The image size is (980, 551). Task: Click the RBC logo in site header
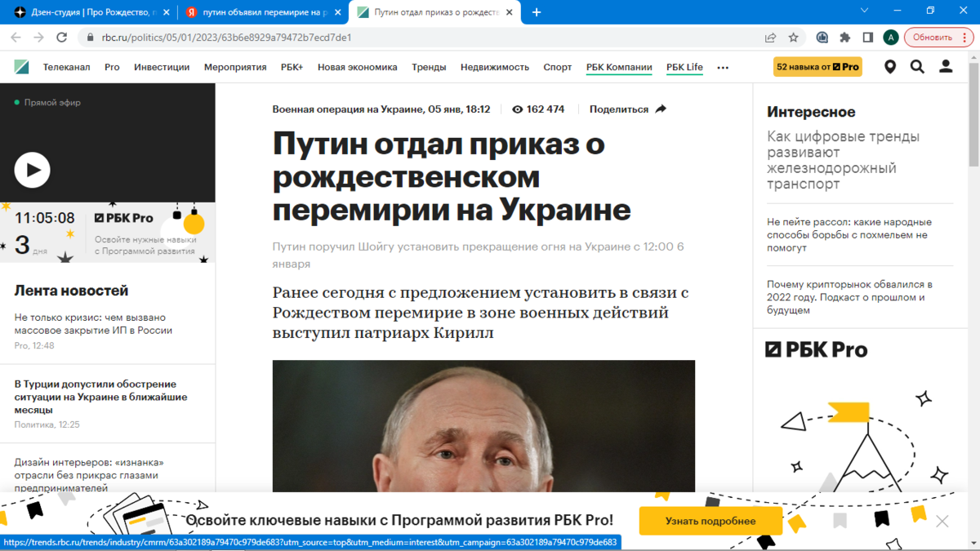(22, 67)
